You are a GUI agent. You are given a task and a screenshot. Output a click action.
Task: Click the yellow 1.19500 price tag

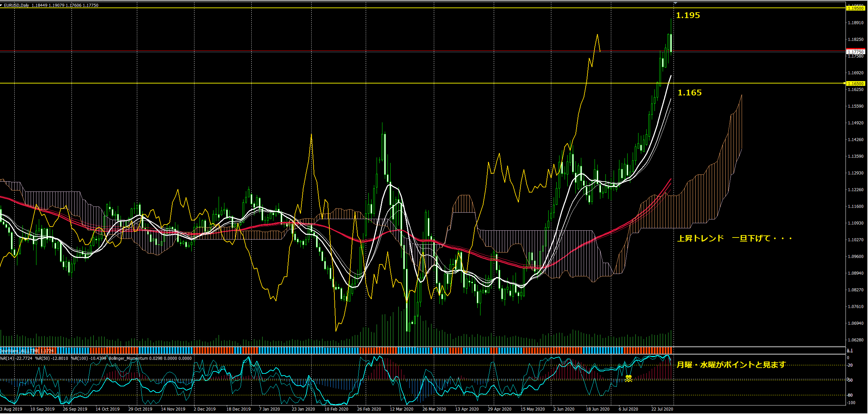(x=855, y=8)
